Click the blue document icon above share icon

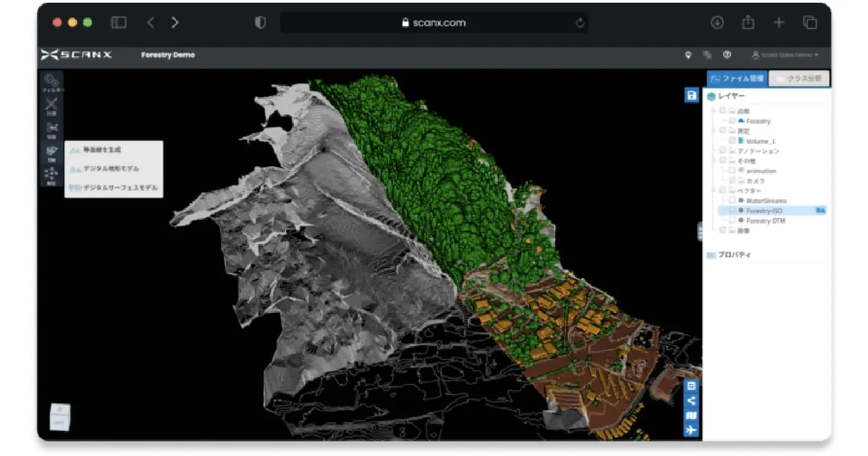691,386
